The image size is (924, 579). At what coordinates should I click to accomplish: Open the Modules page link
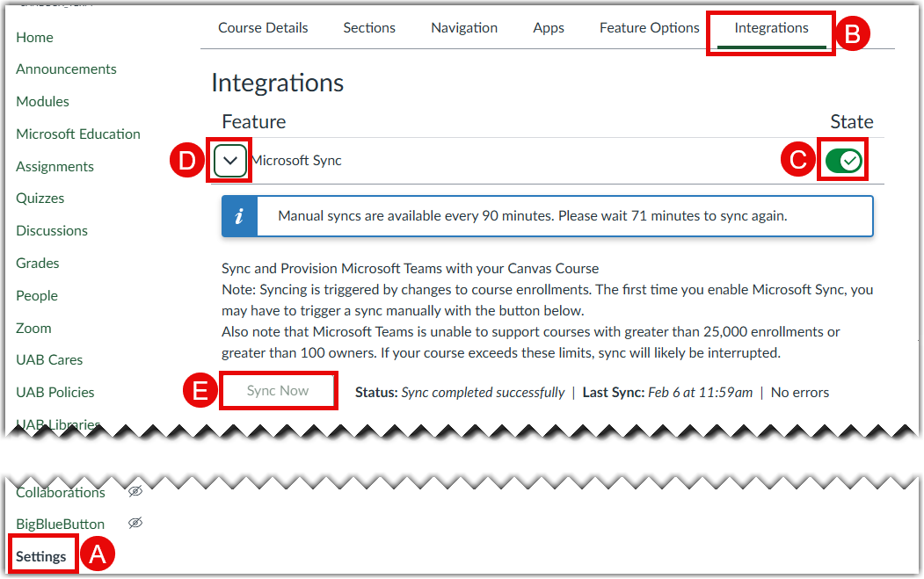coord(42,102)
